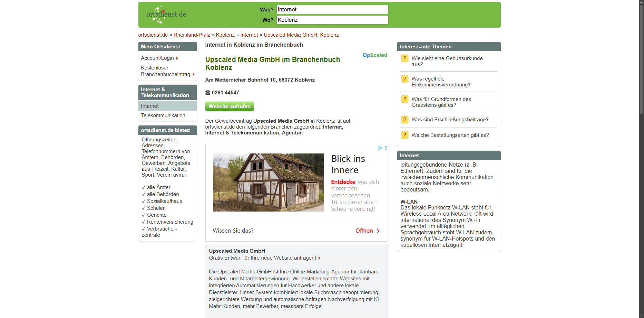Click the AdChoices triangle icon on the ad
The height and width of the screenshot is (318, 644).
pyautogui.click(x=380, y=148)
